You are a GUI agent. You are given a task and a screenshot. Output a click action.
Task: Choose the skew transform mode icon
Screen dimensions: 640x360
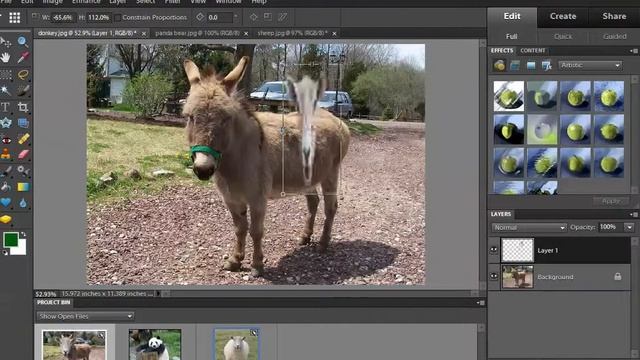click(282, 17)
